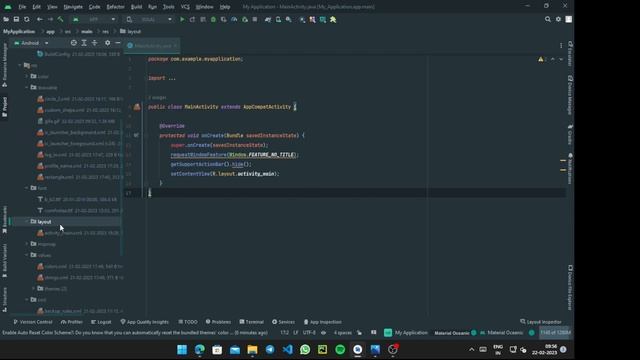Image resolution: width=640 pixels, height=360 pixels.
Task: Click the Profile app icon in the toolbar
Action: coord(234,19)
